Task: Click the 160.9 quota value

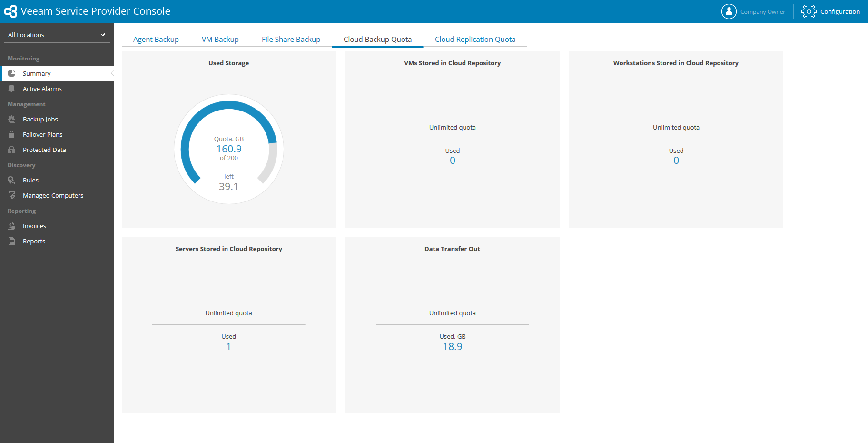Action: [x=229, y=149]
